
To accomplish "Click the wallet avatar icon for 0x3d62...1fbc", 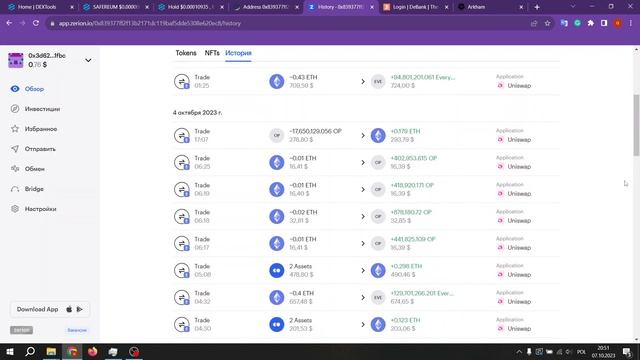I will [16, 60].
